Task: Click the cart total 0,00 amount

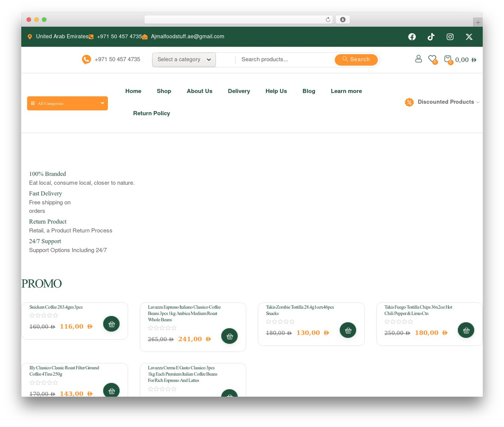Action: 466,60
